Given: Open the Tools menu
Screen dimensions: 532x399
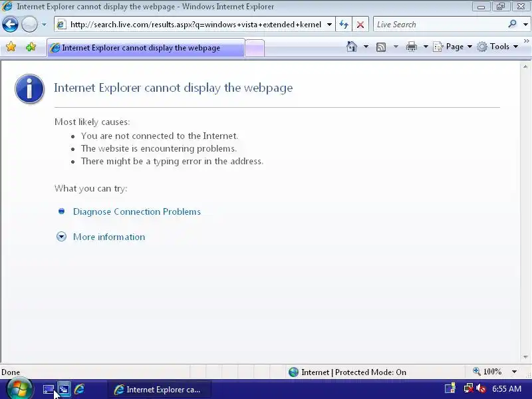Looking at the screenshot, I should tap(497, 47).
